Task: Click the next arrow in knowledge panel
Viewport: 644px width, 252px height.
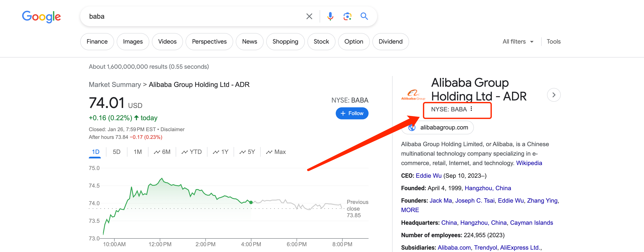Action: [554, 95]
